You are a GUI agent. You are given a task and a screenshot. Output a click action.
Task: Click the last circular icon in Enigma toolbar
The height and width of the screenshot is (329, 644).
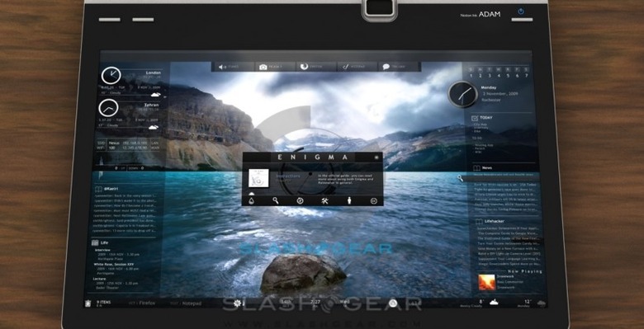click(374, 200)
